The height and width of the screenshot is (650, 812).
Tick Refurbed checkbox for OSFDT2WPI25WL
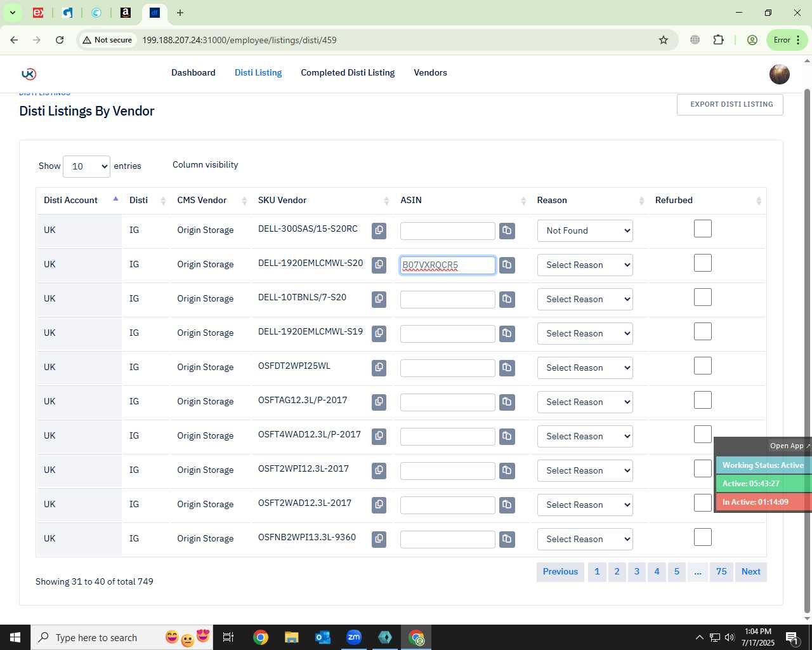pos(703,366)
